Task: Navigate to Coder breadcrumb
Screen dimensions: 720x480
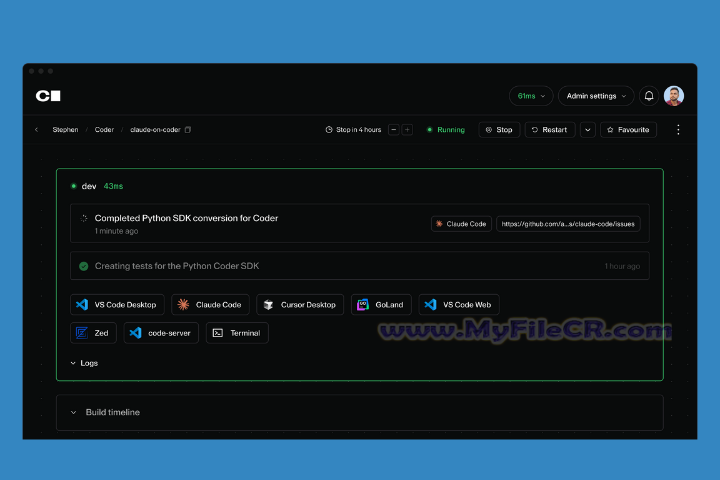Action: [x=104, y=130]
